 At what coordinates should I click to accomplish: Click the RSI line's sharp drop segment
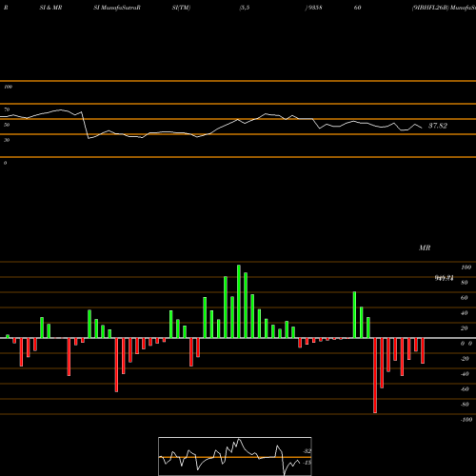tap(85, 125)
